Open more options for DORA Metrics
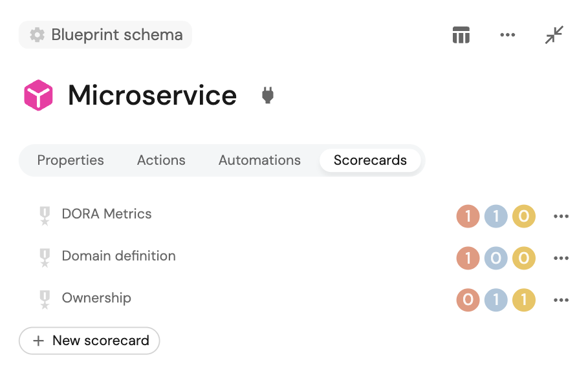Viewport: 588px width, 371px height. click(x=561, y=217)
